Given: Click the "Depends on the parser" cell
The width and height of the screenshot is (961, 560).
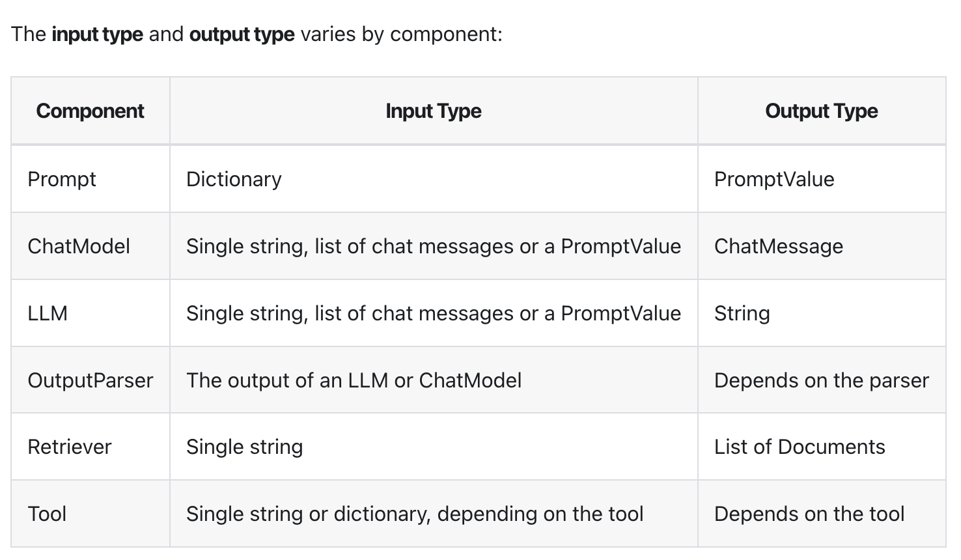Looking at the screenshot, I should pyautogui.click(x=821, y=380).
